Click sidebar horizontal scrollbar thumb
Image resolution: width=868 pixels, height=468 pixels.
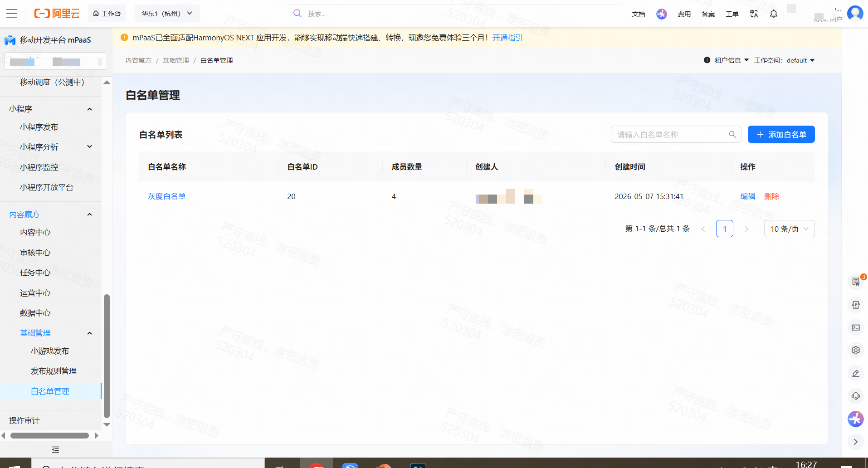coord(49,436)
